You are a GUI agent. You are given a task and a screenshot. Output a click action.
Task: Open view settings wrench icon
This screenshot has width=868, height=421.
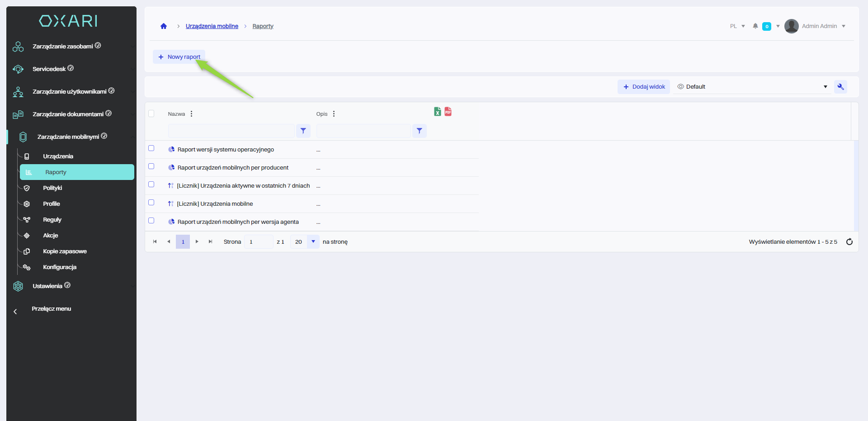pos(841,87)
